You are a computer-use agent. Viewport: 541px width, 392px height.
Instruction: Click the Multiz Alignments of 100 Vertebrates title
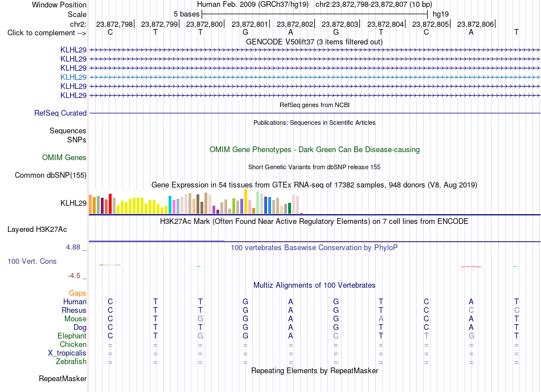click(x=314, y=285)
